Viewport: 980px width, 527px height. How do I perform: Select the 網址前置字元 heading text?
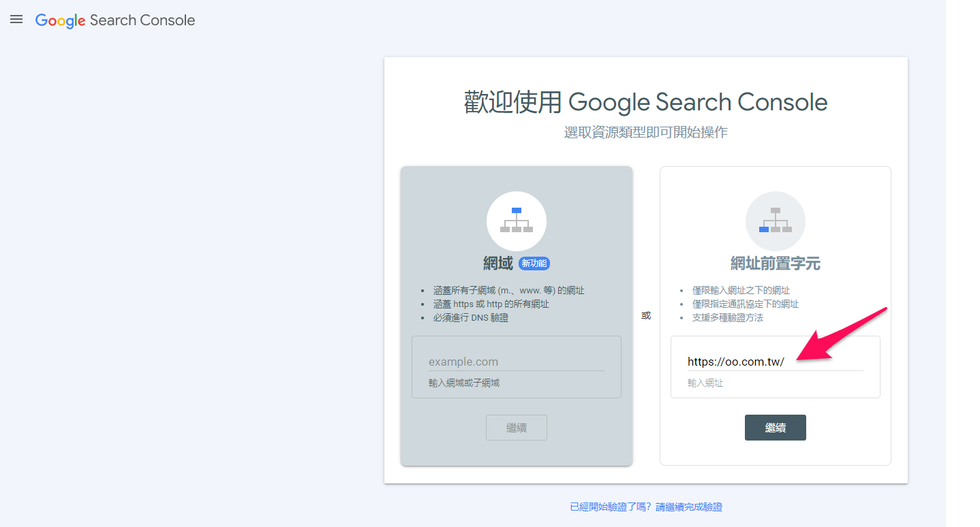tap(776, 263)
